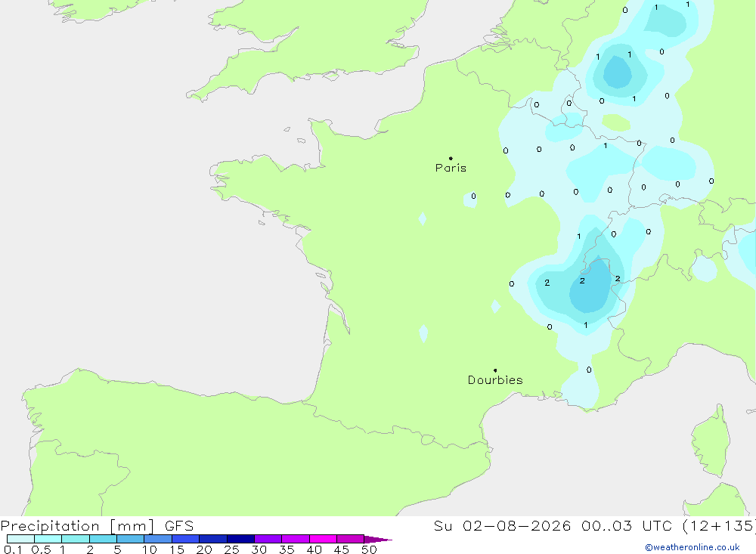Pick the 35–40 mm legend color swatch

pyautogui.click(x=296, y=539)
